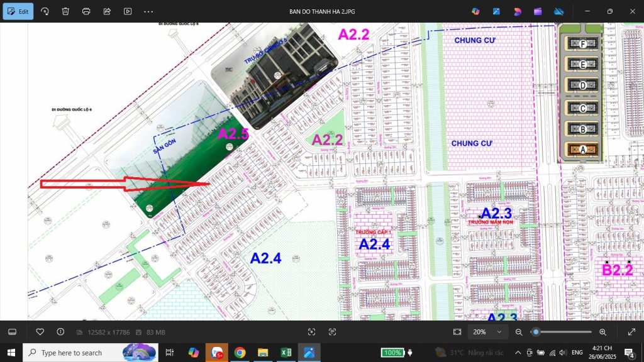Open Task View on the taskbar
644x362 pixels.
point(169,353)
